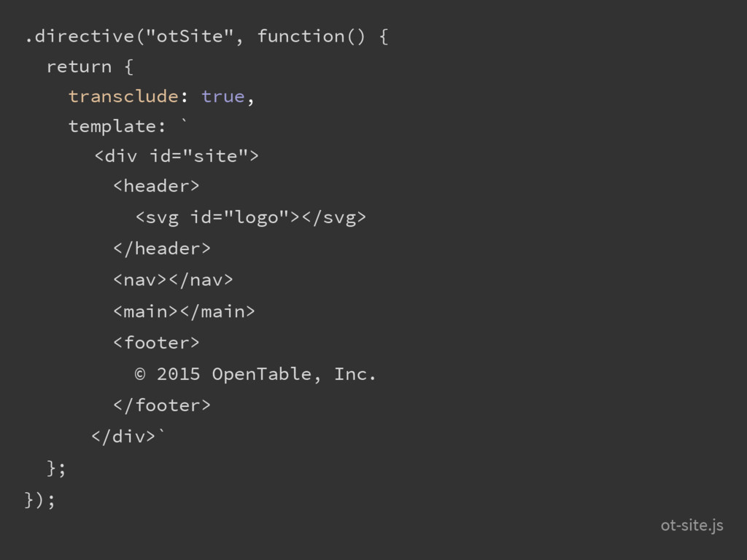
Task: Click the .directive method call
Action: coord(80,36)
